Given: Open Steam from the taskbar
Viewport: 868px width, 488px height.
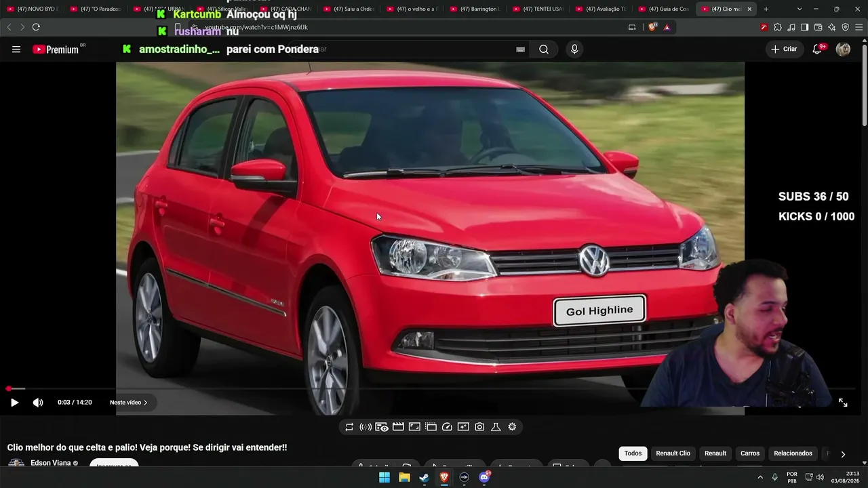Looking at the screenshot, I should 424,477.
